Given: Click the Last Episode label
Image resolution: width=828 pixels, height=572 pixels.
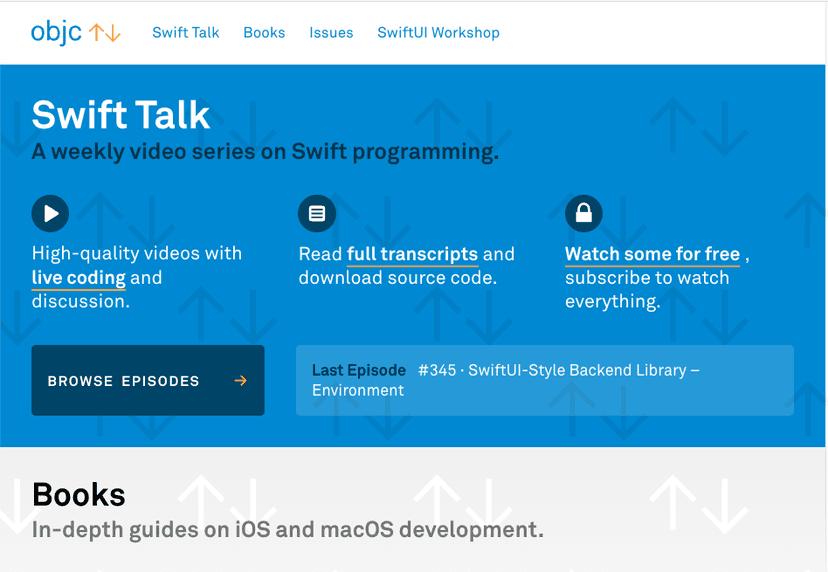Looking at the screenshot, I should pyautogui.click(x=359, y=370).
